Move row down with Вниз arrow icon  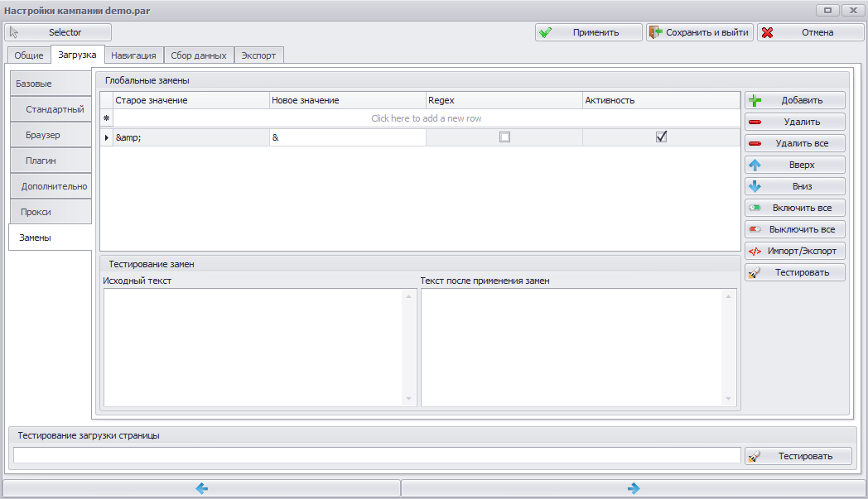coord(755,186)
